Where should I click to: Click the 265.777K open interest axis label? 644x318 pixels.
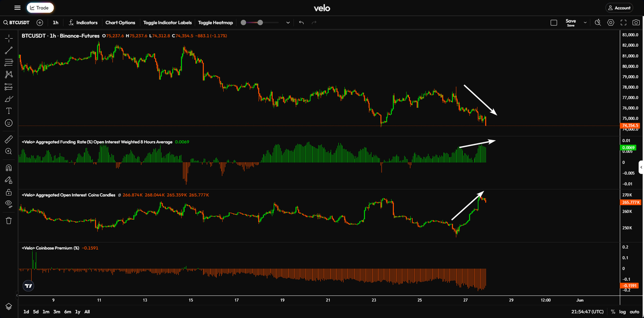point(631,203)
